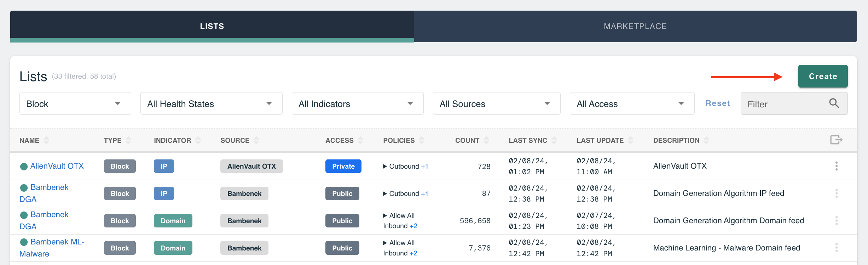Sort by INDICATOR column arrows
This screenshot has width=868, height=265.
[198, 140]
